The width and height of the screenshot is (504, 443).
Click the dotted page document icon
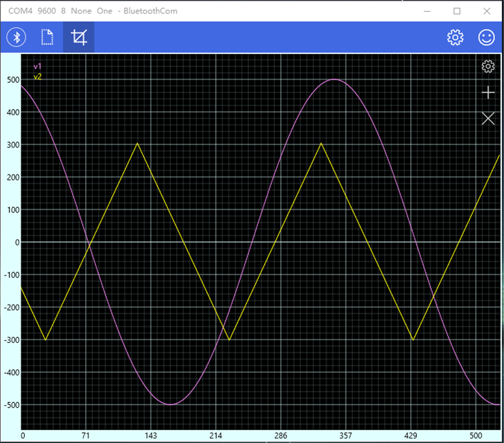[47, 37]
